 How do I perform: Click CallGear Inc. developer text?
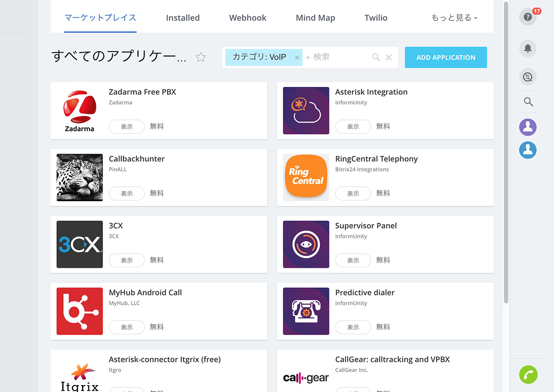tap(351, 370)
